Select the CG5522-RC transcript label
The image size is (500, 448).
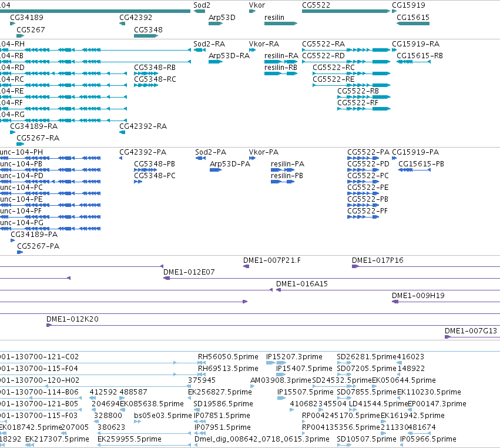click(334, 68)
